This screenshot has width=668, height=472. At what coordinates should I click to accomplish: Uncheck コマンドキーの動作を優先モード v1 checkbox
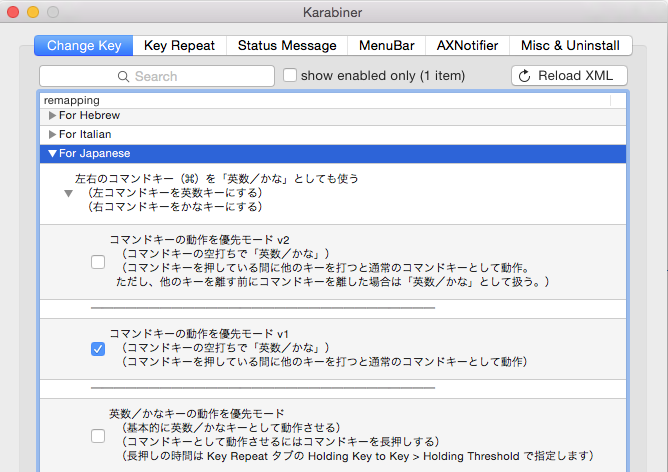[x=98, y=349]
